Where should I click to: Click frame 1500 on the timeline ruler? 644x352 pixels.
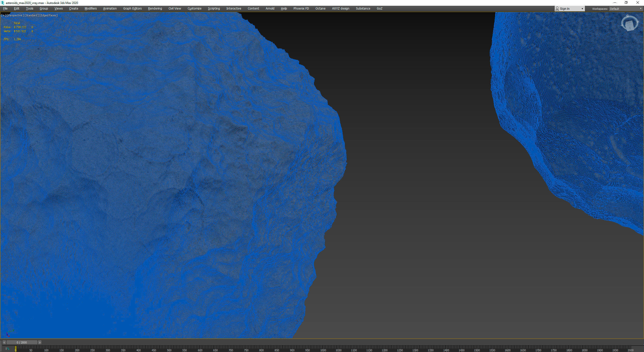(x=477, y=350)
